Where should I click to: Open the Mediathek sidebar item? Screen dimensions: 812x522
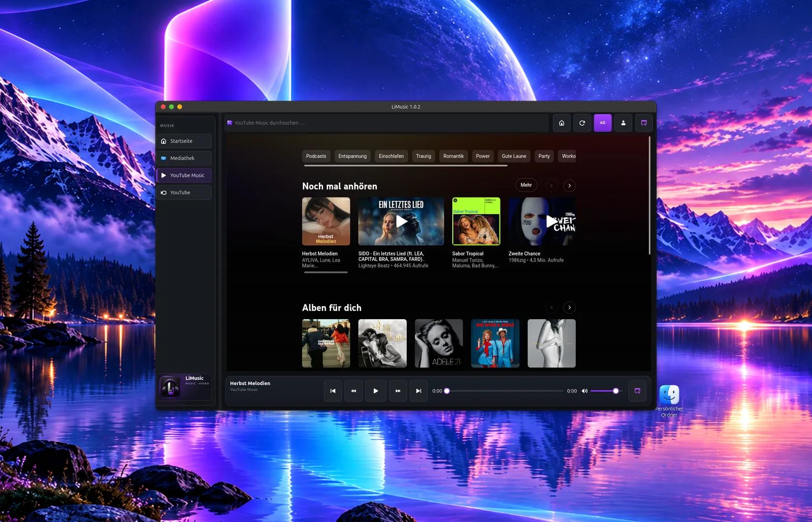pos(184,158)
